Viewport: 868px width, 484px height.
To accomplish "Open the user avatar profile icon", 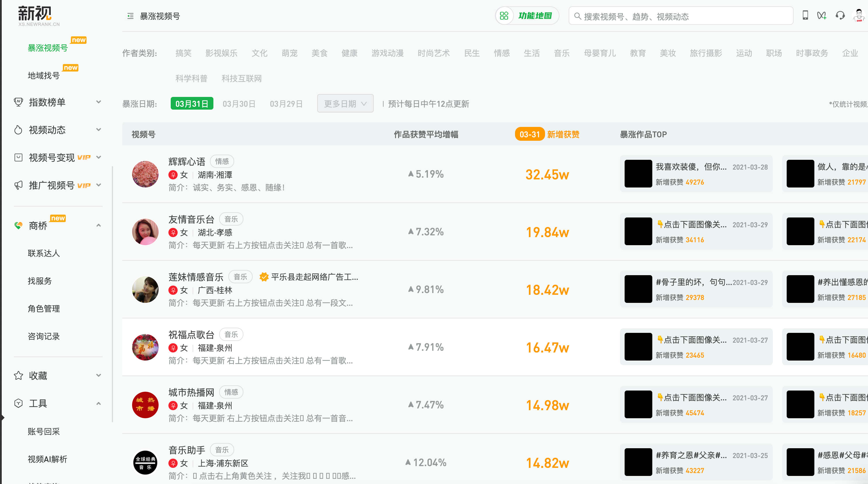I will 858,16.
